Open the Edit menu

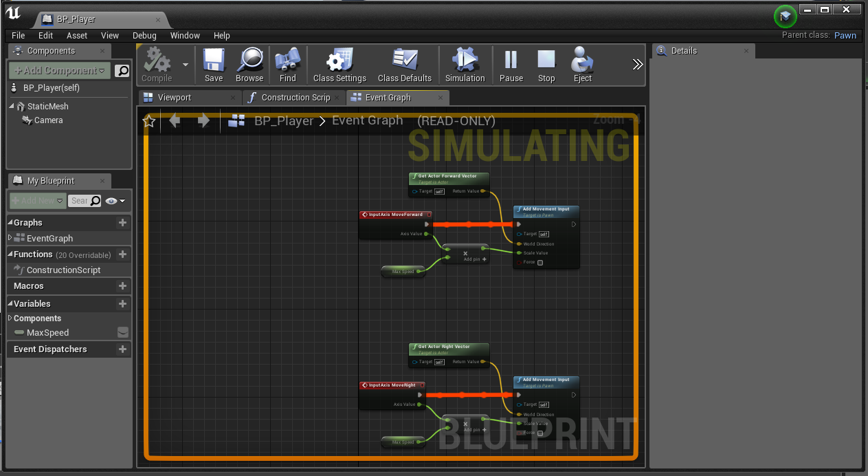pyautogui.click(x=45, y=35)
